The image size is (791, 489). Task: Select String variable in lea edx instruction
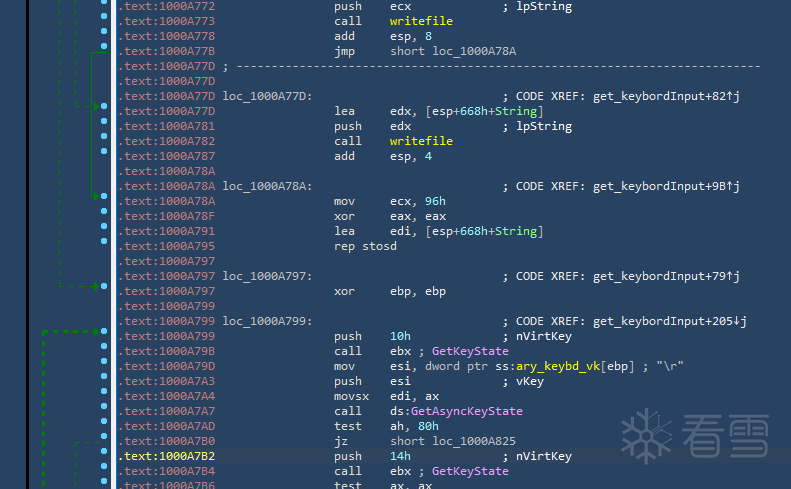click(x=516, y=112)
